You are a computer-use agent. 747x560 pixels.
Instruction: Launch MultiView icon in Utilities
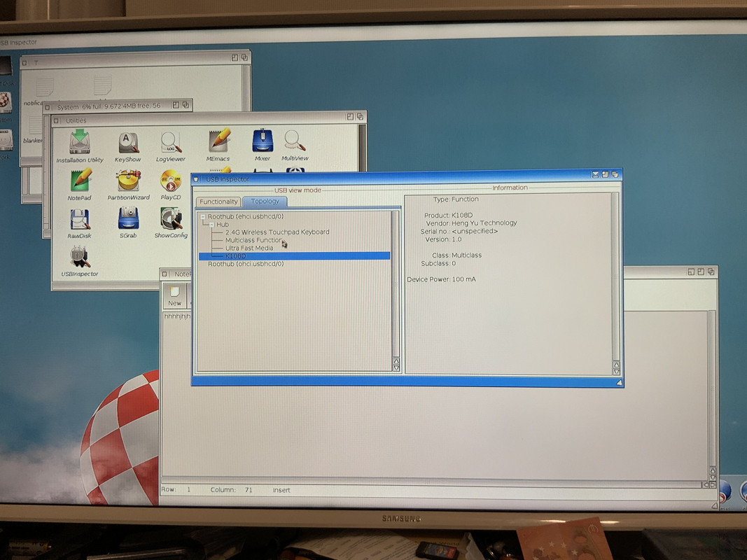point(295,145)
